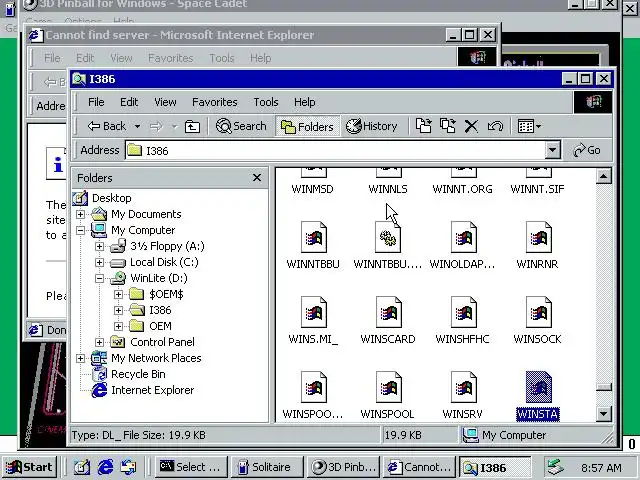
Task: Click the highlighted WINSTA file icon
Action: (538, 387)
